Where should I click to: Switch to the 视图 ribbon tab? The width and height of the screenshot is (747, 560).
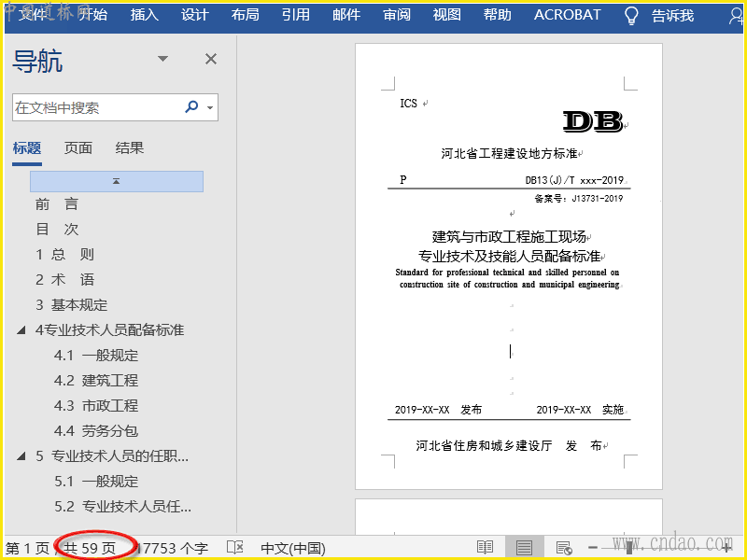(x=447, y=15)
